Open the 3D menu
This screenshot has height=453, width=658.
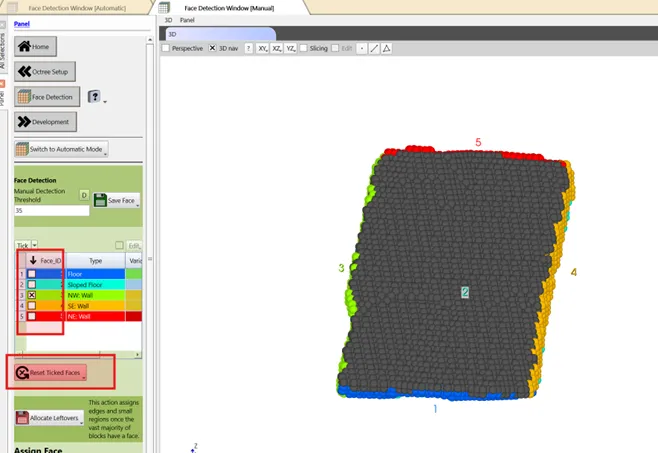[x=167, y=20]
